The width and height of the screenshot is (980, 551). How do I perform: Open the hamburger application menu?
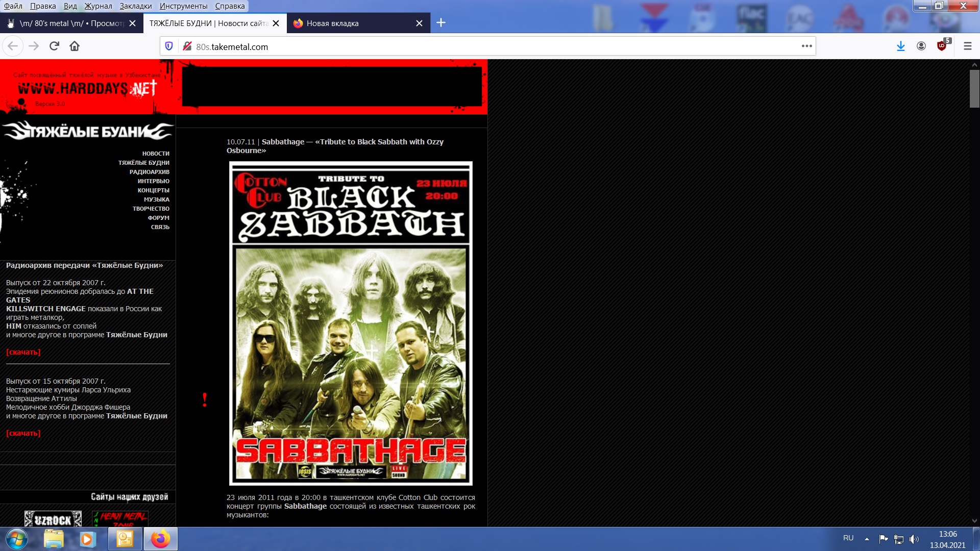tap(967, 46)
